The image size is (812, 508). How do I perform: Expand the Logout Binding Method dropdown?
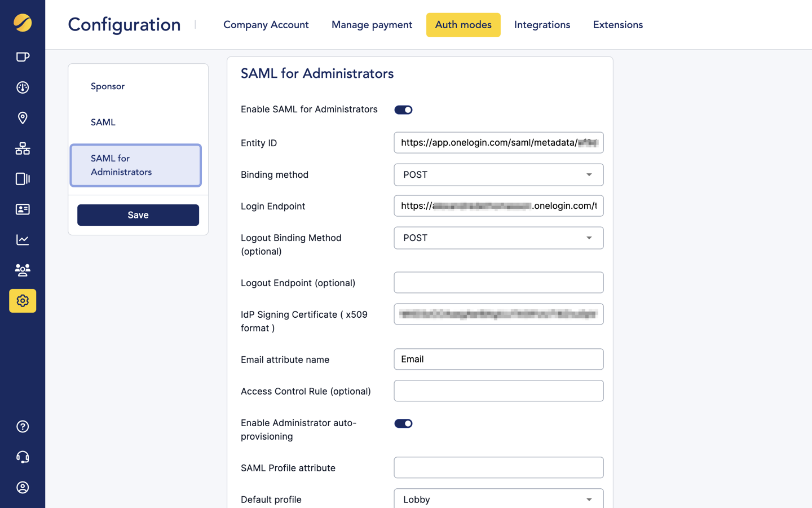498,238
